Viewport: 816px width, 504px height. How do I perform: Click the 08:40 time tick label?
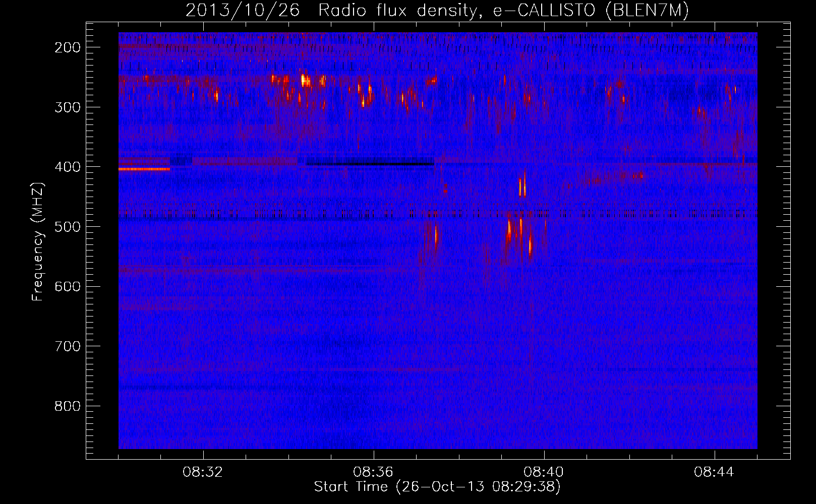point(544,472)
